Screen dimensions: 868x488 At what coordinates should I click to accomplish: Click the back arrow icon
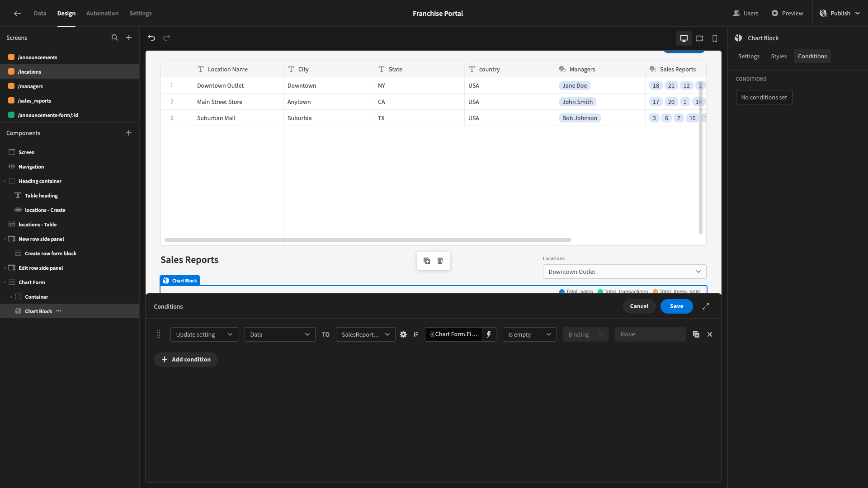[17, 14]
